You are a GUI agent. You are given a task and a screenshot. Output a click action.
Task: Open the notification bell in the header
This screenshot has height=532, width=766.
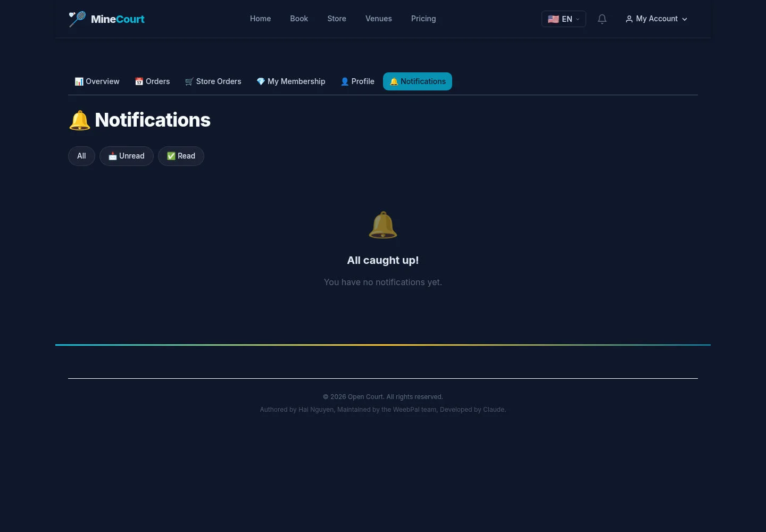tap(602, 19)
